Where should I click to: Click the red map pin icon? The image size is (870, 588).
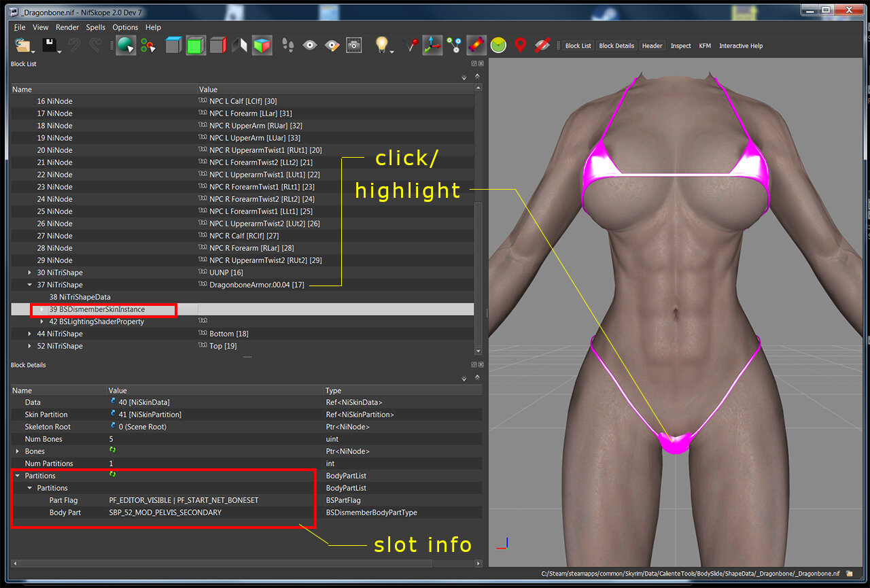pos(520,46)
